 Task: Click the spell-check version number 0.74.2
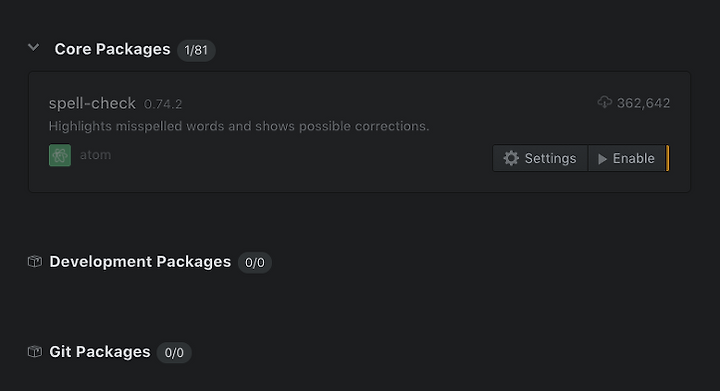pyautogui.click(x=163, y=105)
